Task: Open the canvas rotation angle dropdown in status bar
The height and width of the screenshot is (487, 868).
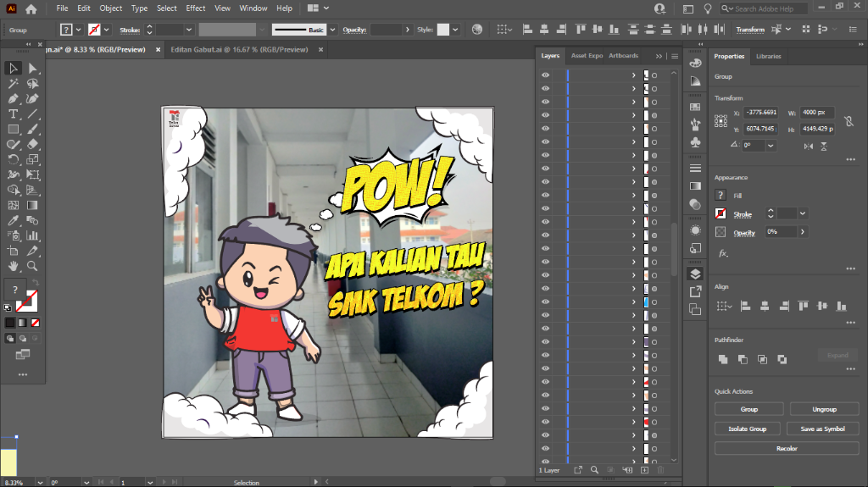Action: point(86,483)
